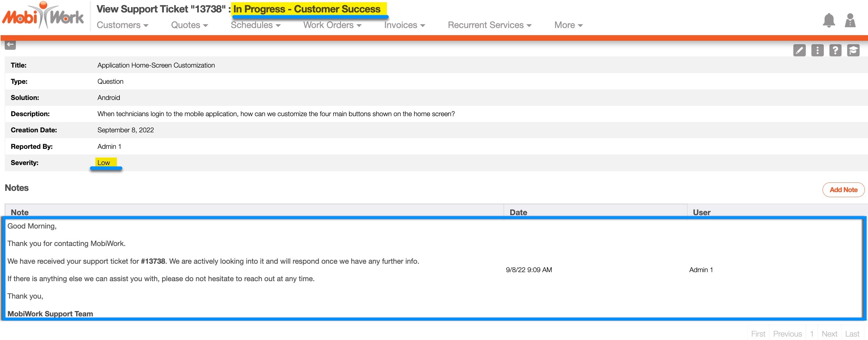This screenshot has width=868, height=340.
Task: Open the user profile icon
Action: (850, 21)
